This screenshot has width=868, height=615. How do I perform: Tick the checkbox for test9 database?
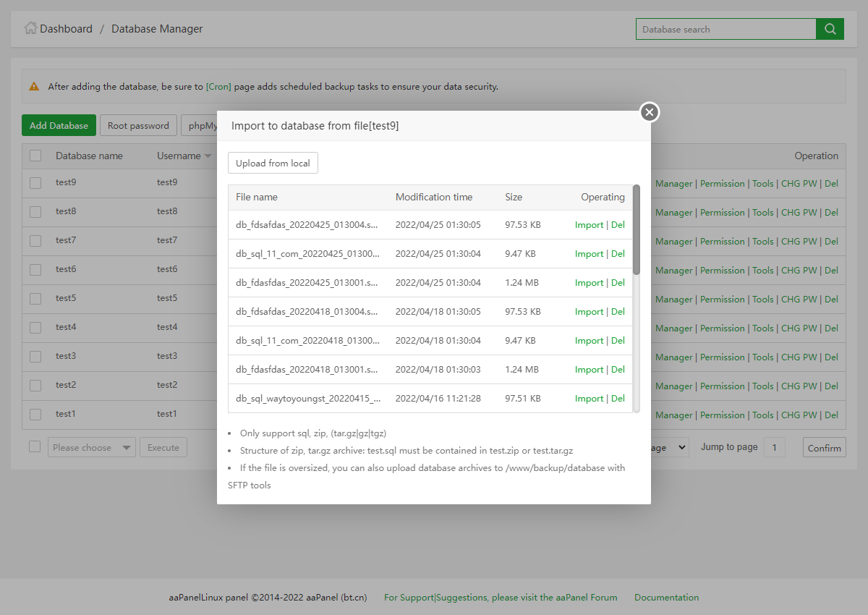35,183
